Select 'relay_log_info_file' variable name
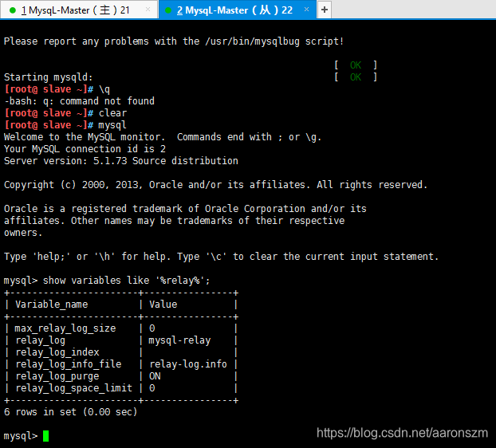 (x=69, y=364)
